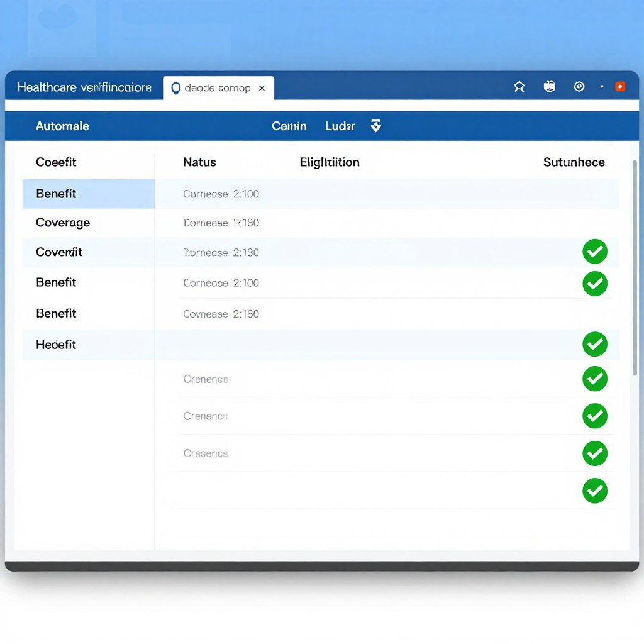Click the vertical scrollbar on the right edge
This screenshot has width=644, height=644.
pyautogui.click(x=635, y=268)
